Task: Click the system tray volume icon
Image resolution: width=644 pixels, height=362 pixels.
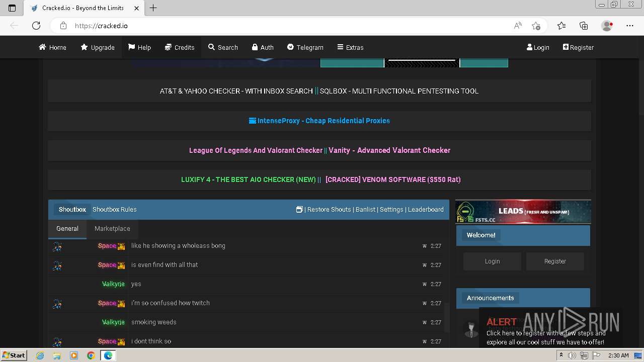Action: pos(572,355)
